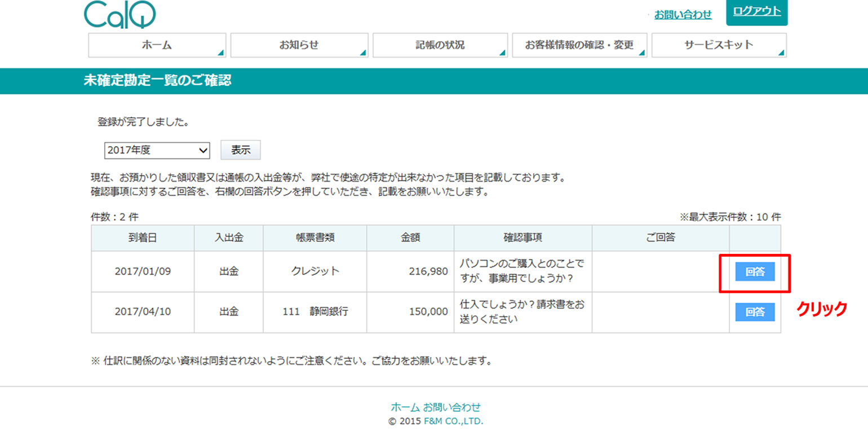Open the 記帳の状況 navigation menu
The height and width of the screenshot is (448, 868).
[x=440, y=45]
